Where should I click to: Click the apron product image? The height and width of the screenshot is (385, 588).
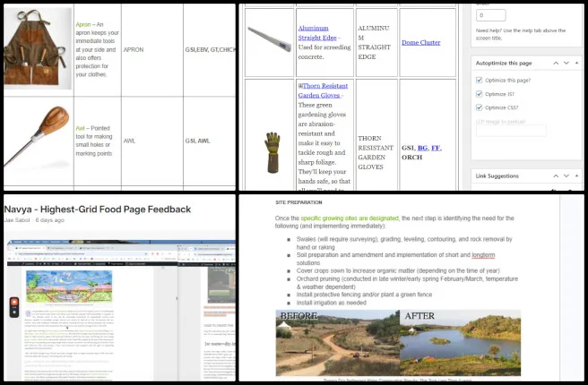[38, 48]
